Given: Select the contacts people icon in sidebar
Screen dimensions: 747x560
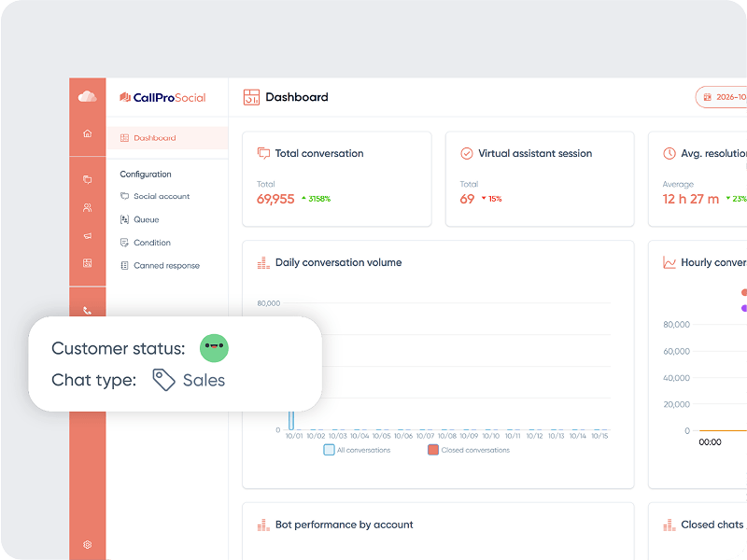Looking at the screenshot, I should click(87, 207).
